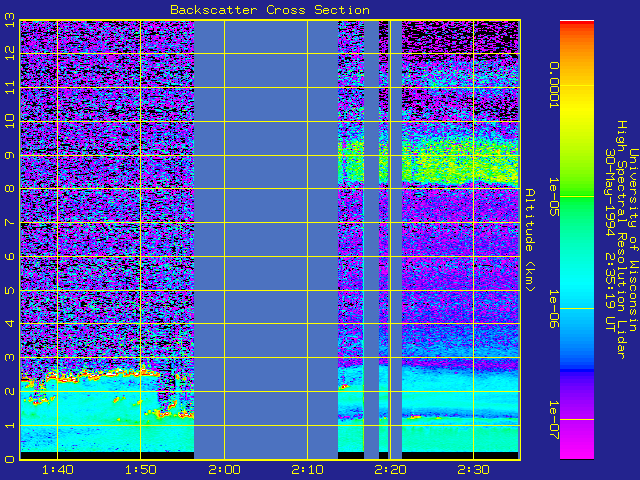
Task: Select the 2:30 time axis label
Action: point(473,470)
